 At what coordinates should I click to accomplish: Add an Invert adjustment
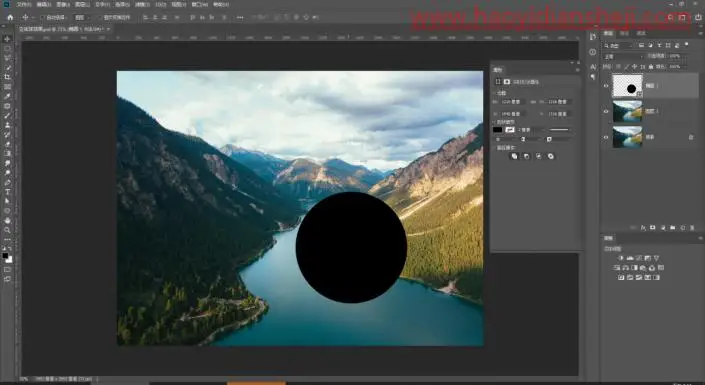[x=621, y=278]
